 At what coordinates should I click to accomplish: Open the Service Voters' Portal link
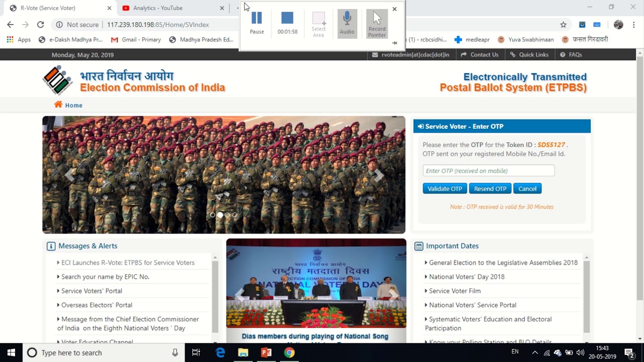[x=92, y=291]
